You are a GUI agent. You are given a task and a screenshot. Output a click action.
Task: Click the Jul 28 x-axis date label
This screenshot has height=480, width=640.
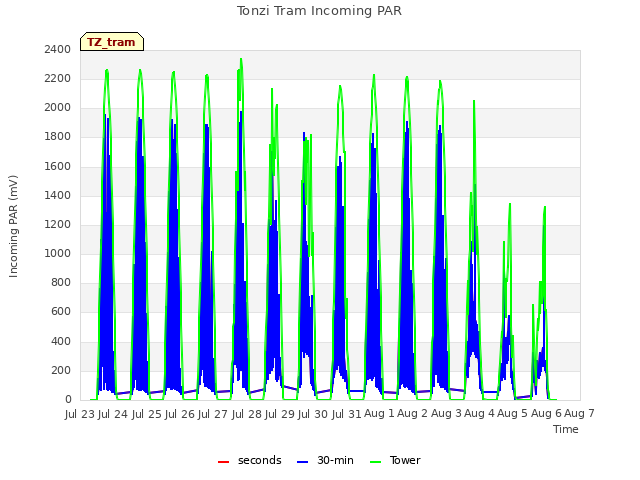(x=247, y=414)
